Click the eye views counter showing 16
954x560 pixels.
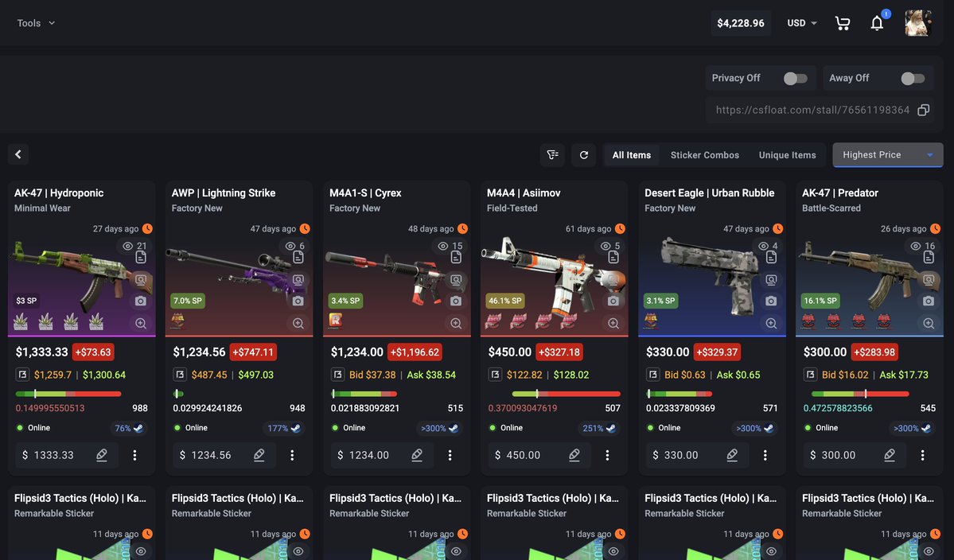922,246
